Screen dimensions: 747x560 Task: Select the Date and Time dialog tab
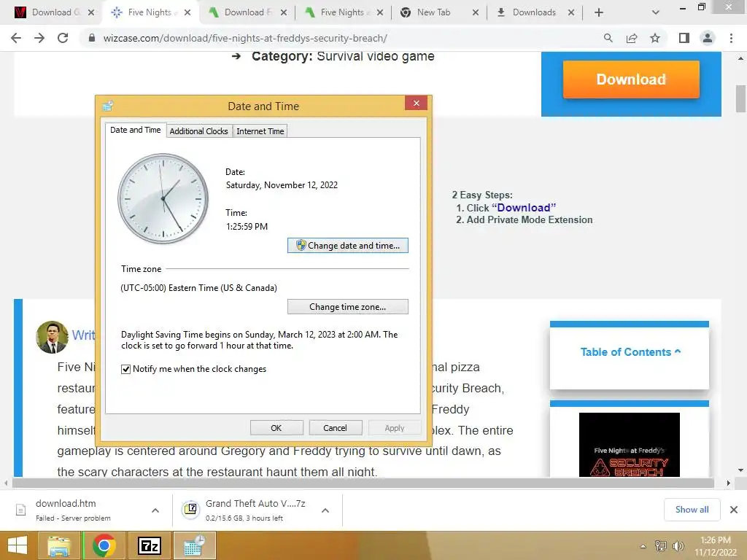coord(135,130)
